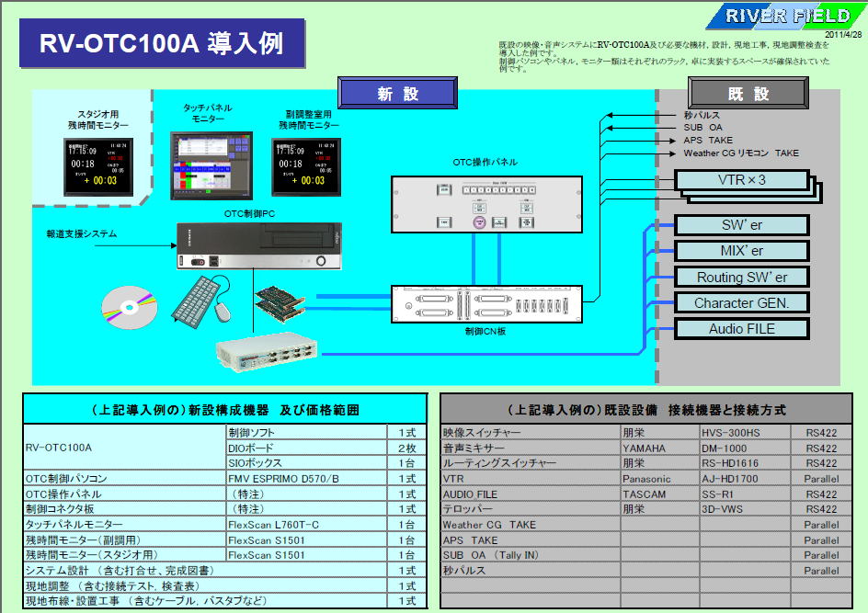868x613 pixels.
Task: Click the OTC制御PC label
Action: click(x=249, y=213)
